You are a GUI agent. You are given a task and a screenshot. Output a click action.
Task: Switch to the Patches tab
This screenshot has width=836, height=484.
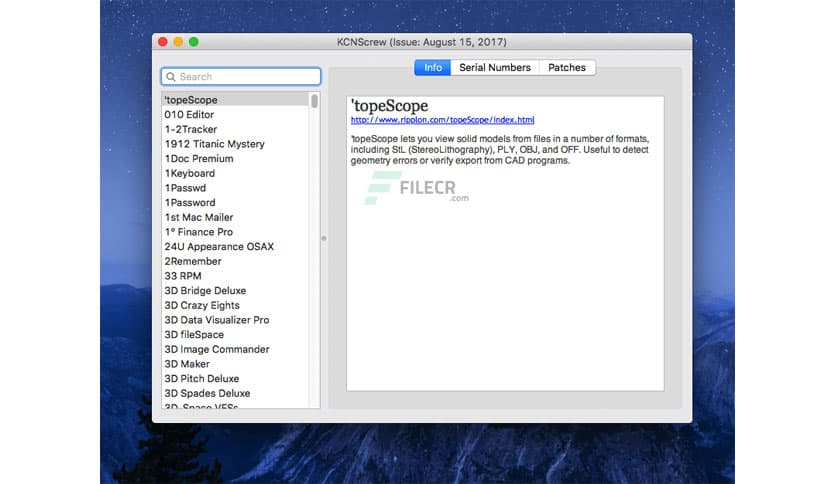coord(567,68)
